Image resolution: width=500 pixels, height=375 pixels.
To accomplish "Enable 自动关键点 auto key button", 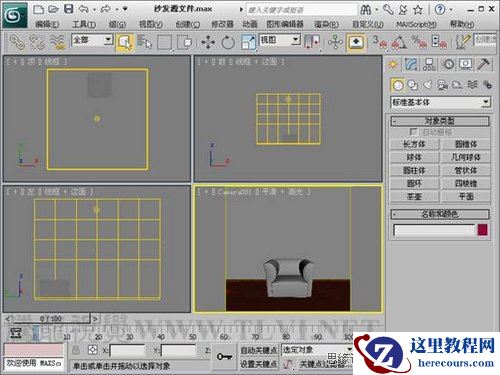I will (259, 350).
